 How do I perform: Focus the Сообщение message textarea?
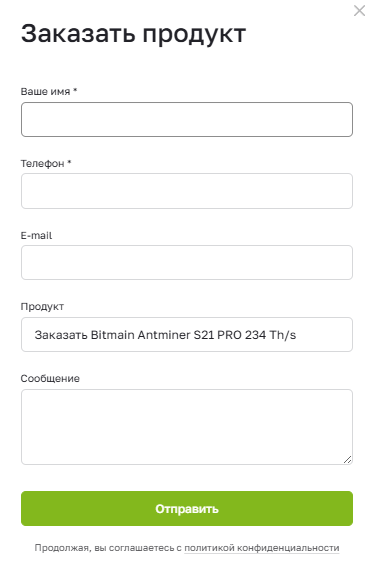[187, 427]
